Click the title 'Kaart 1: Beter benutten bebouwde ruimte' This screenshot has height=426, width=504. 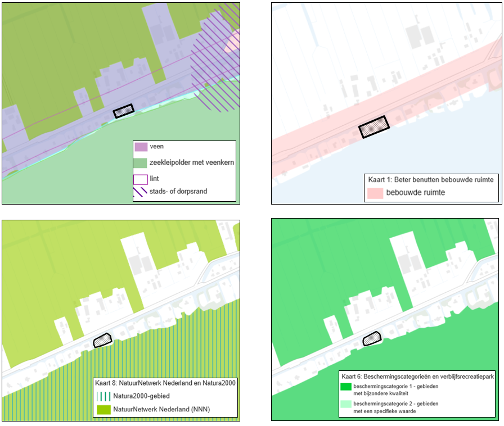[x=431, y=180]
